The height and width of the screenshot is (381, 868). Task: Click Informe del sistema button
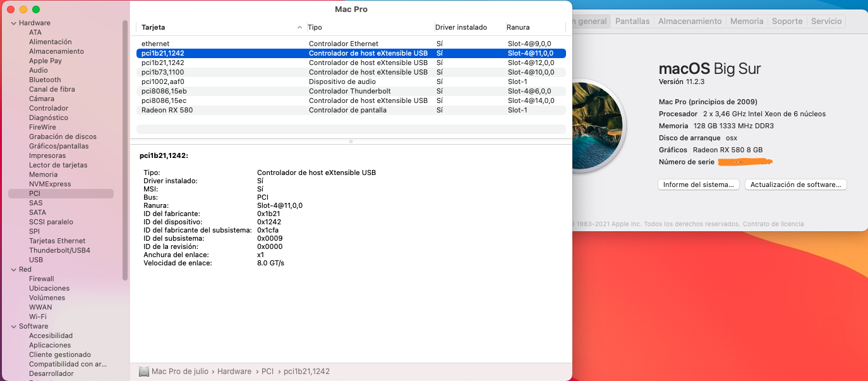tap(698, 184)
